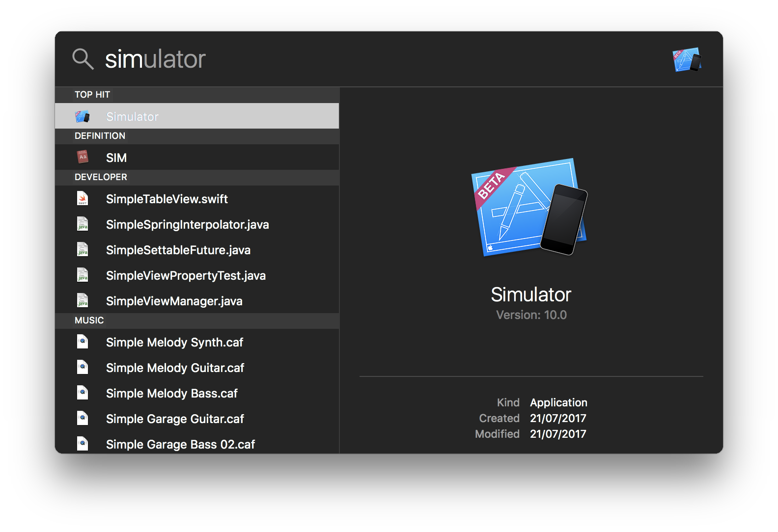
Task: Click the java icon for SimpleSpringInterpolator.java
Action: 83,224
